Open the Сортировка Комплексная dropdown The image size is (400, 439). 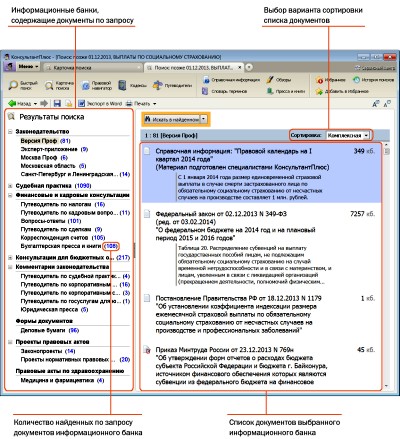(x=348, y=135)
